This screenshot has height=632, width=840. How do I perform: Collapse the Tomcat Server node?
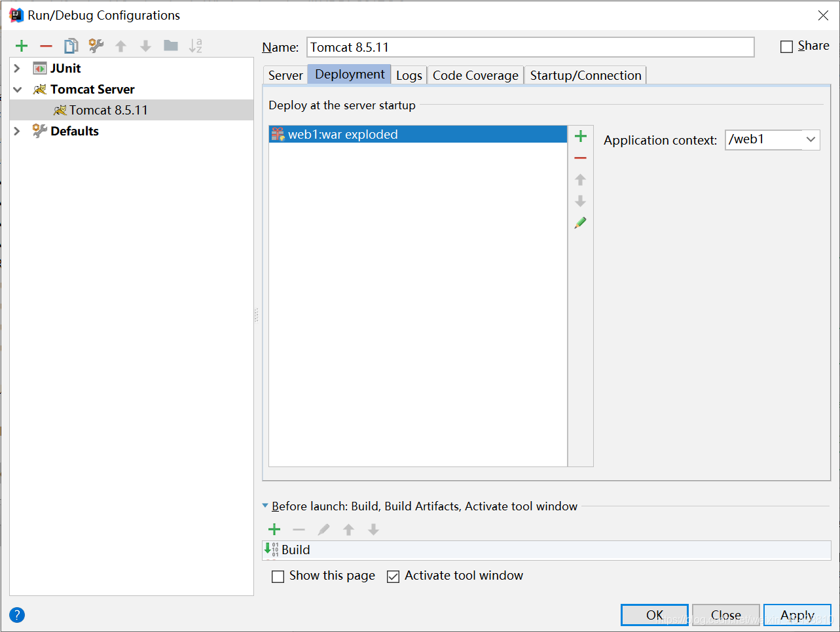click(x=18, y=89)
